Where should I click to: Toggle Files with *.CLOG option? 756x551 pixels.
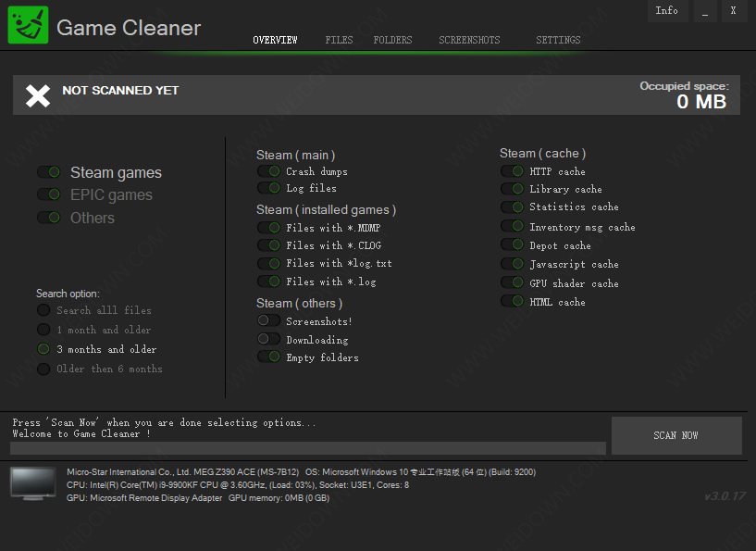coord(268,245)
